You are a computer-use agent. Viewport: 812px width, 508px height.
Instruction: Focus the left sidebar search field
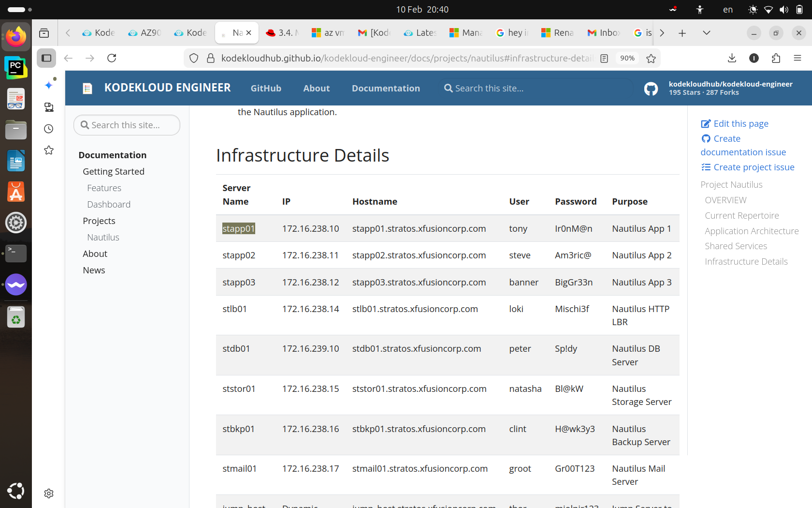point(127,125)
